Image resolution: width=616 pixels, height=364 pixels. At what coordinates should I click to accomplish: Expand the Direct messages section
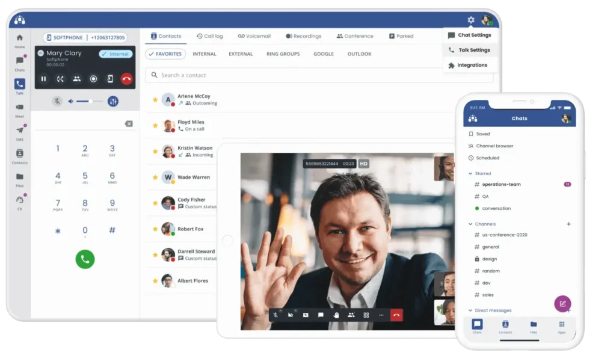(470, 310)
